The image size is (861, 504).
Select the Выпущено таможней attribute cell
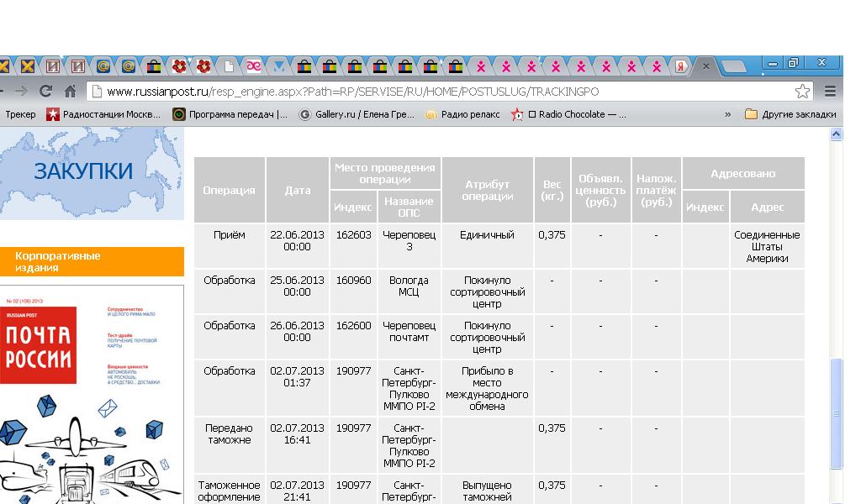487,491
